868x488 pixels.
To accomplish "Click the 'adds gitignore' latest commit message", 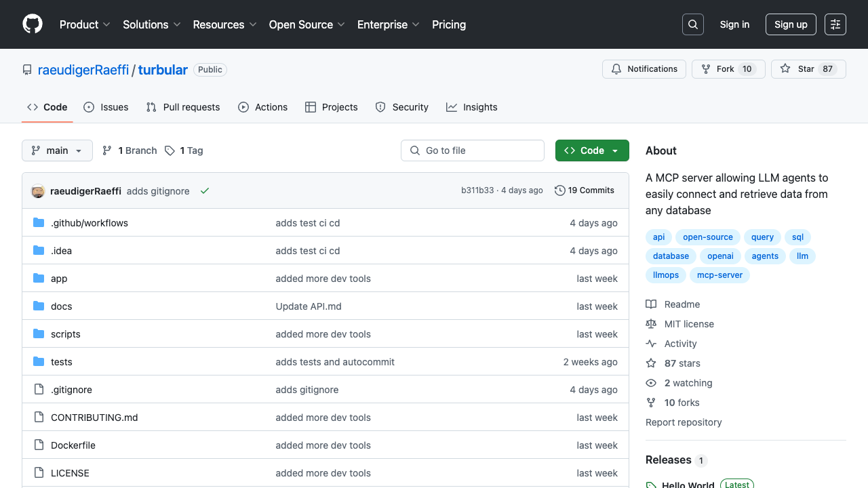I will pyautogui.click(x=158, y=191).
